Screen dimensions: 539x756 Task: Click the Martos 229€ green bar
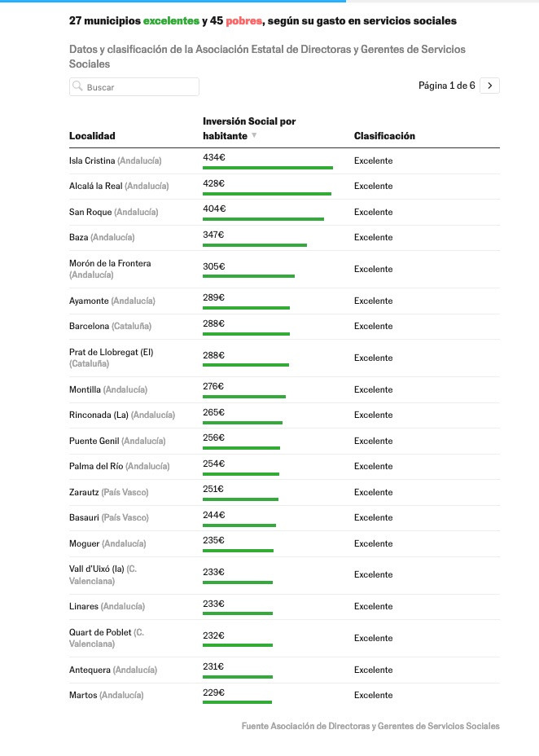tap(237, 702)
